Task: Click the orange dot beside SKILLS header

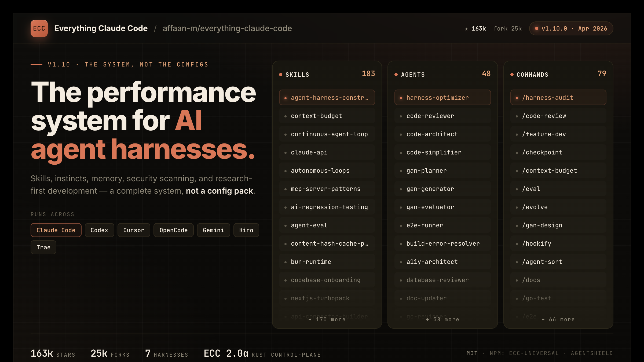Action: [x=281, y=75]
